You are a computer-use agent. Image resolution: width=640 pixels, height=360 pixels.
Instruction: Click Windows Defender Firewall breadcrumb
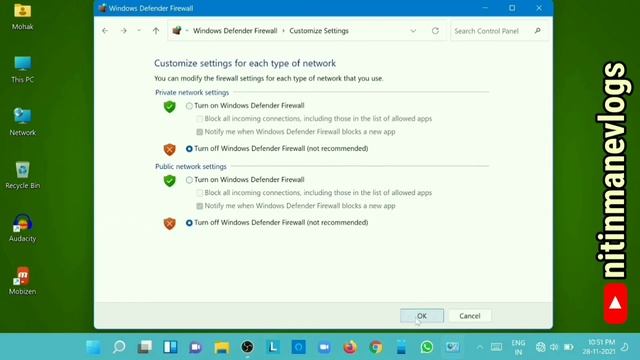[235, 31]
